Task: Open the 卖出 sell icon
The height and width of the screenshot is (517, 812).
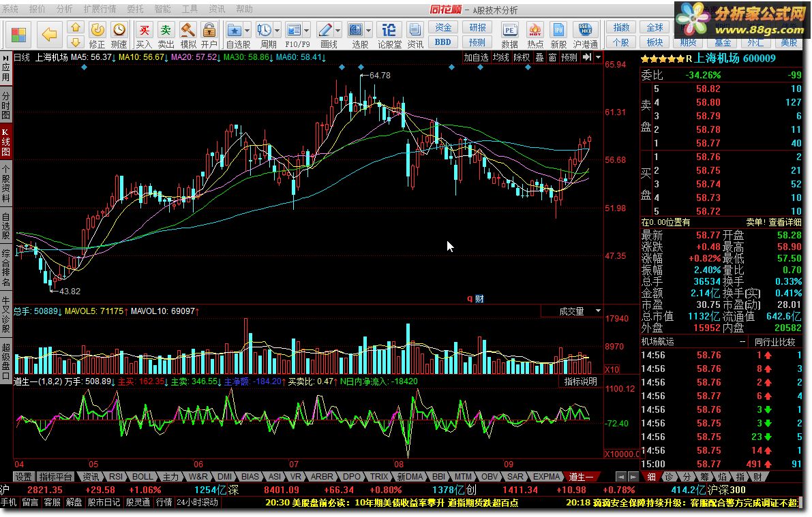Action: pos(166,30)
